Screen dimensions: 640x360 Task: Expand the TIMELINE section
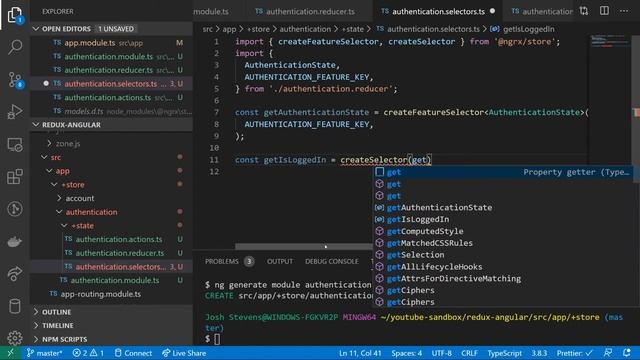point(111,325)
